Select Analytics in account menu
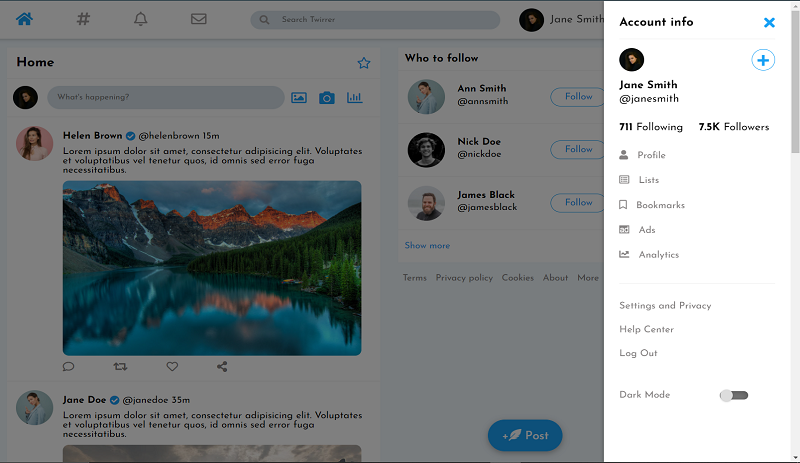 658,255
